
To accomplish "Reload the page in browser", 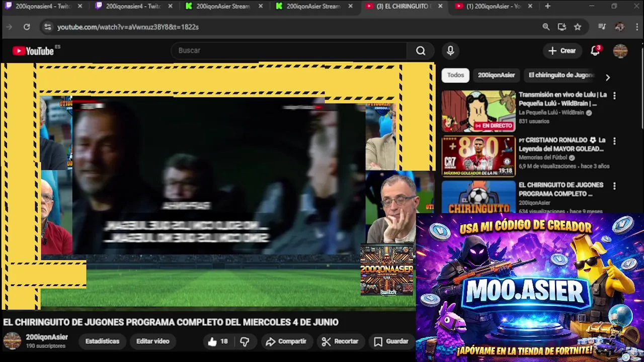I will coord(27,27).
